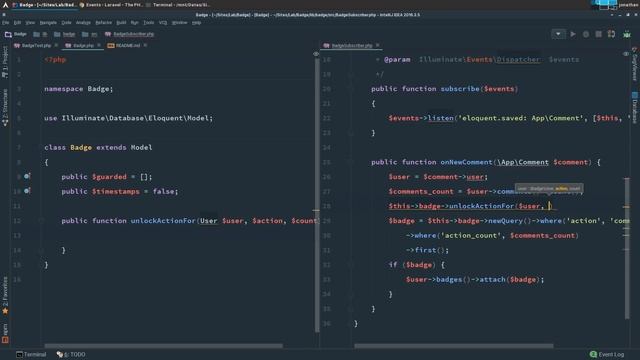Select BadgeSubscriber.php tab in right editor
Viewport: 640px width, 360px height.
pyautogui.click(x=351, y=46)
